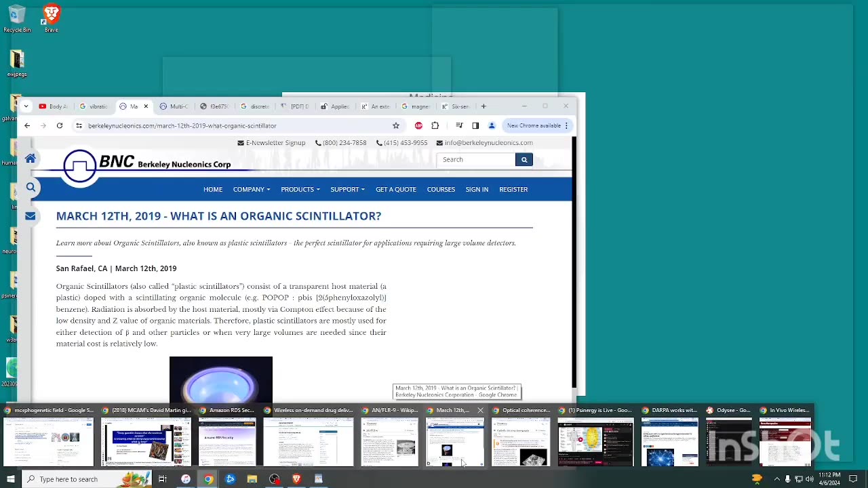Go back with browser back arrow
The width and height of the screenshot is (868, 488).
tap(27, 125)
